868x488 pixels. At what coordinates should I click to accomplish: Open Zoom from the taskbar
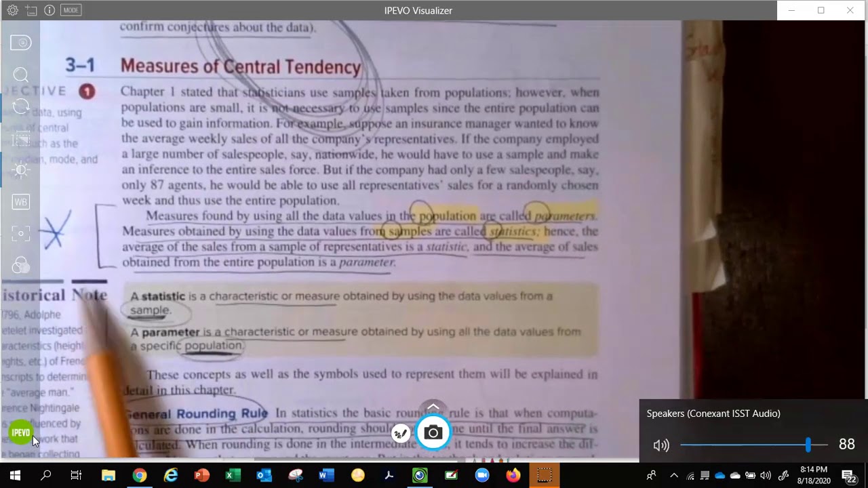tap(482, 476)
